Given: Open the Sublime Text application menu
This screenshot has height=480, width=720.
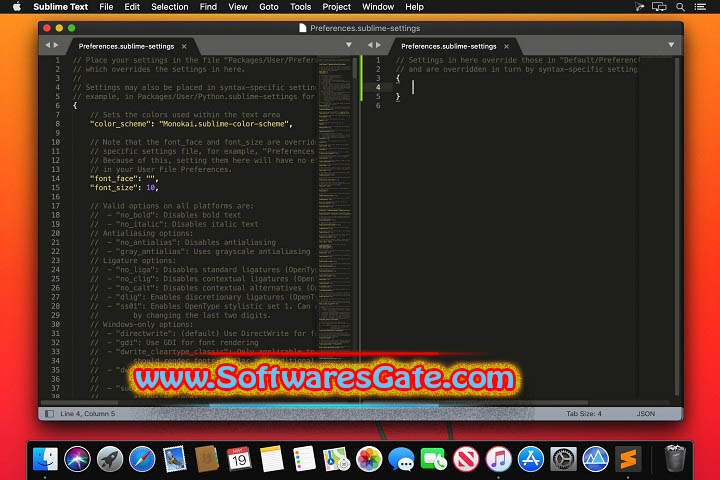Looking at the screenshot, I should [x=61, y=7].
